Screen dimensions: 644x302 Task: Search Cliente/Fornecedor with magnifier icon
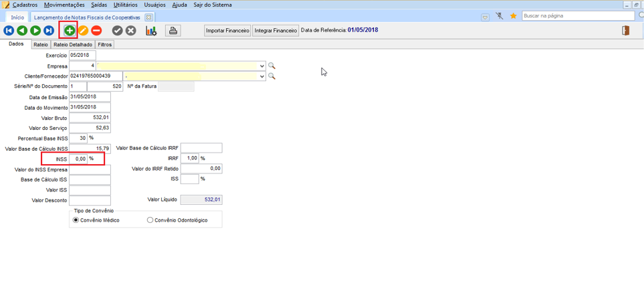point(272,76)
